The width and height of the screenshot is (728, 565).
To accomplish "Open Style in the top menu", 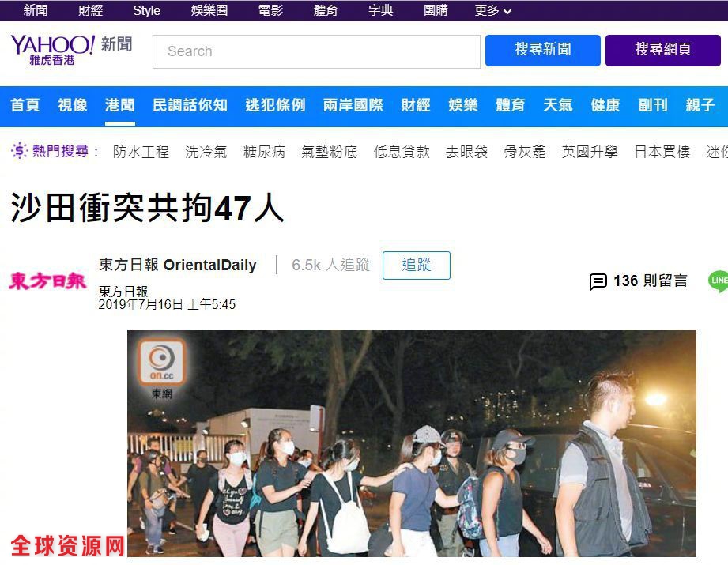I will click(146, 10).
